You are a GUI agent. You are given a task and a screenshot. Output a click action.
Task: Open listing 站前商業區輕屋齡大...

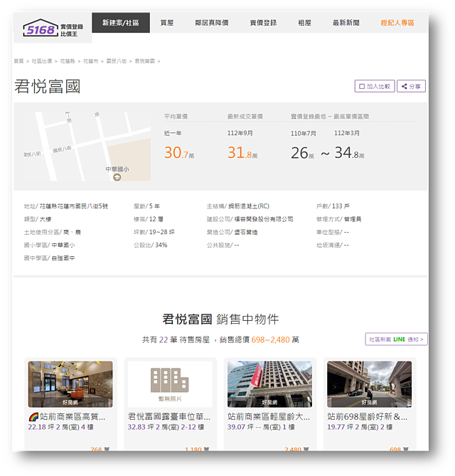coord(269,417)
